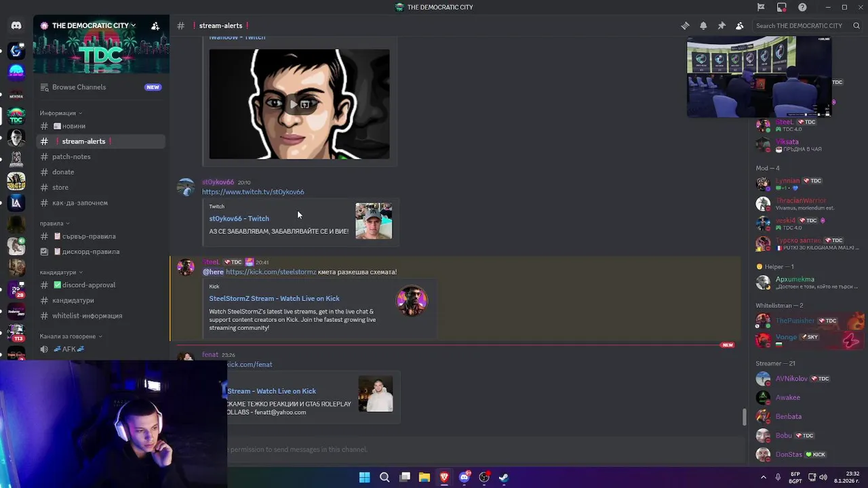
Task: Open the first blue server icon under home
Action: point(16,50)
